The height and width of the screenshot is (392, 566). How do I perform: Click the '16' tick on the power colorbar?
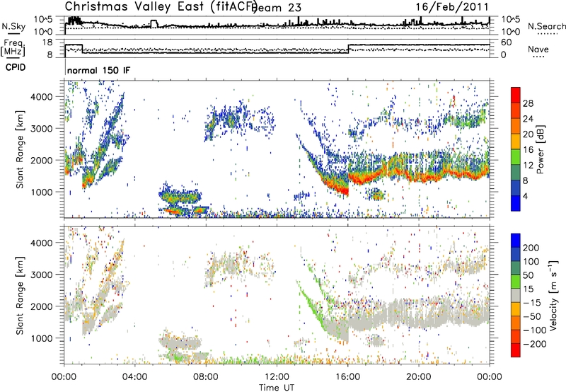click(528, 150)
